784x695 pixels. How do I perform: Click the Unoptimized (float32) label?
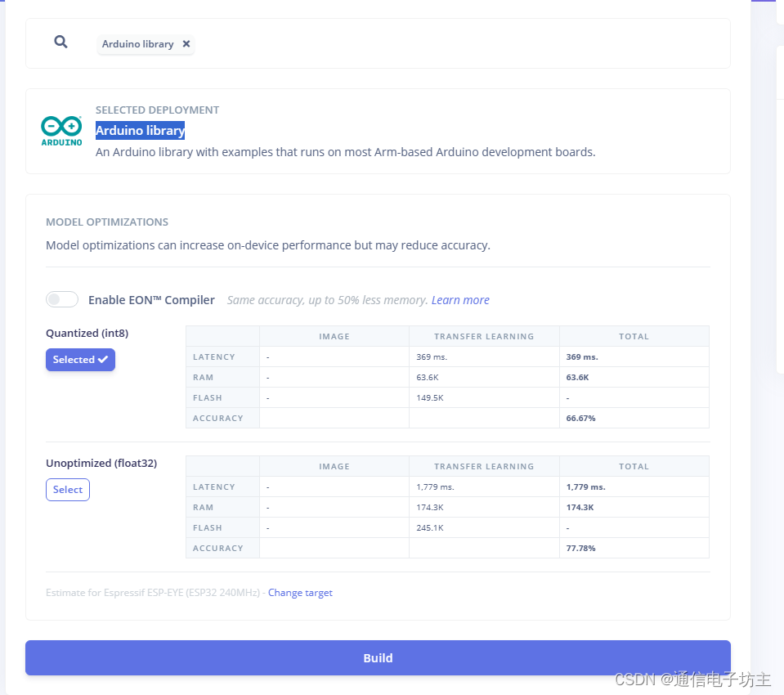101,464
